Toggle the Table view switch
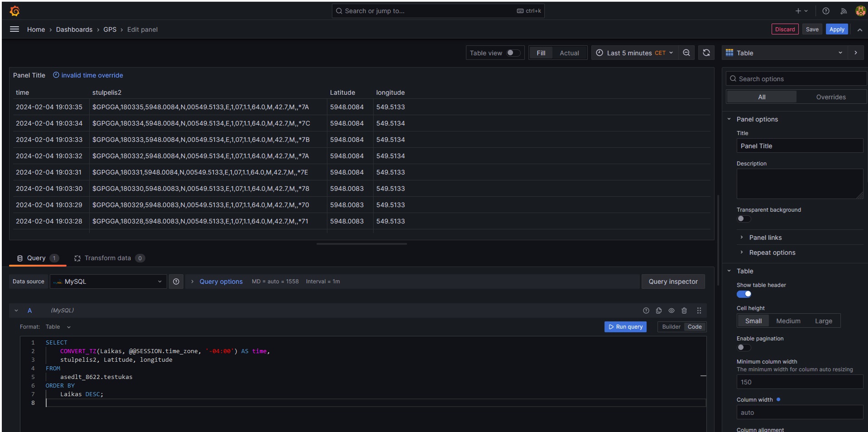This screenshot has width=868, height=432. pyautogui.click(x=513, y=53)
